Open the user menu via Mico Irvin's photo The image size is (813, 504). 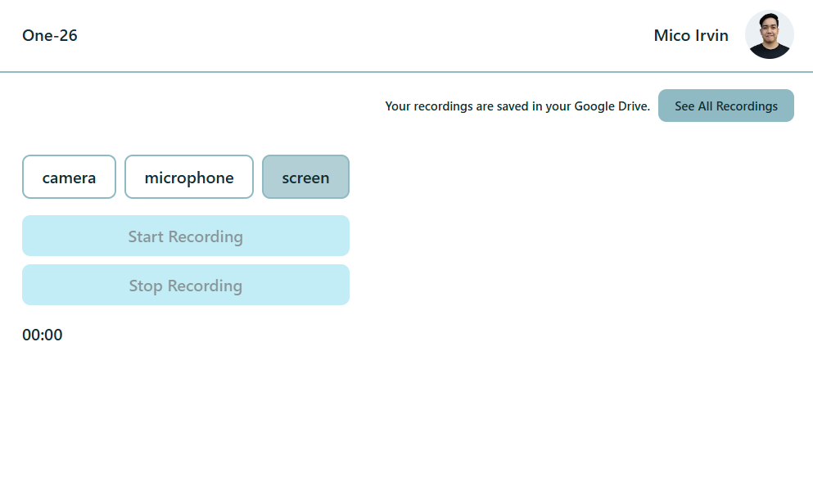click(x=769, y=35)
